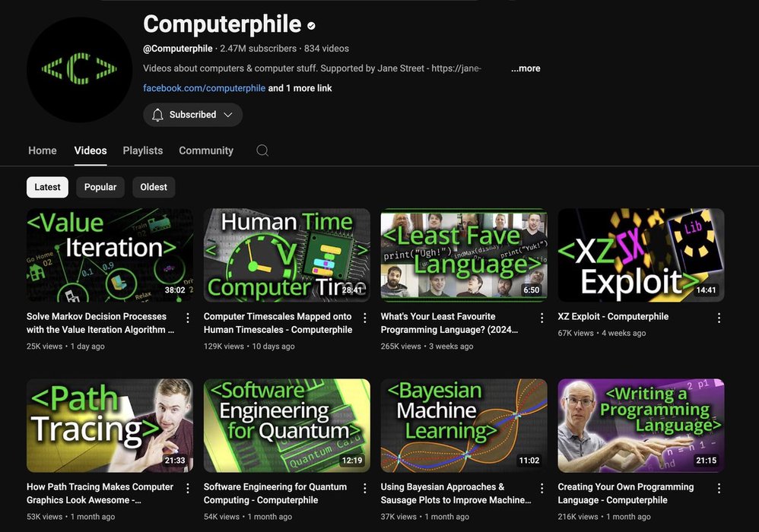Play the XZ Exploit thumbnail

[x=641, y=255]
